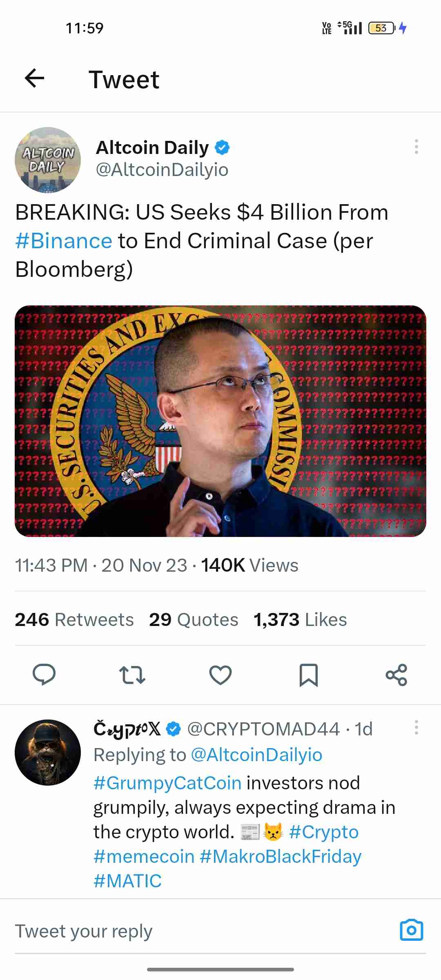The height and width of the screenshot is (980, 441).
Task: Open CryptoX profile picture
Action: coord(48,752)
